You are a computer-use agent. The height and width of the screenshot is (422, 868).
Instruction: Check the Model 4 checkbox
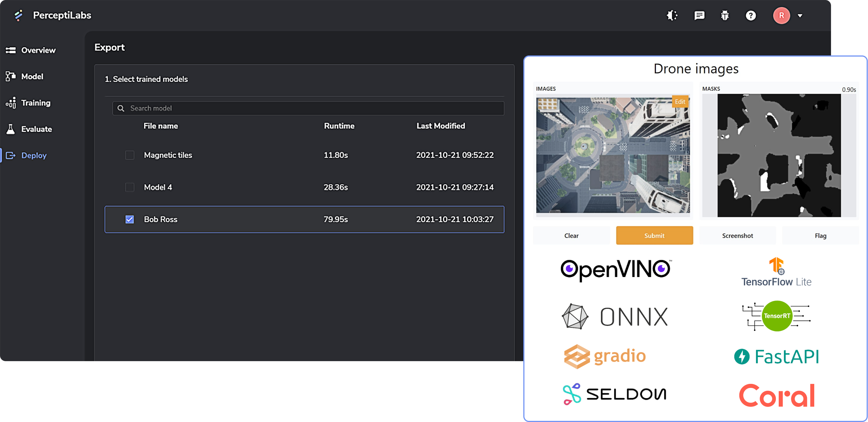[130, 187]
